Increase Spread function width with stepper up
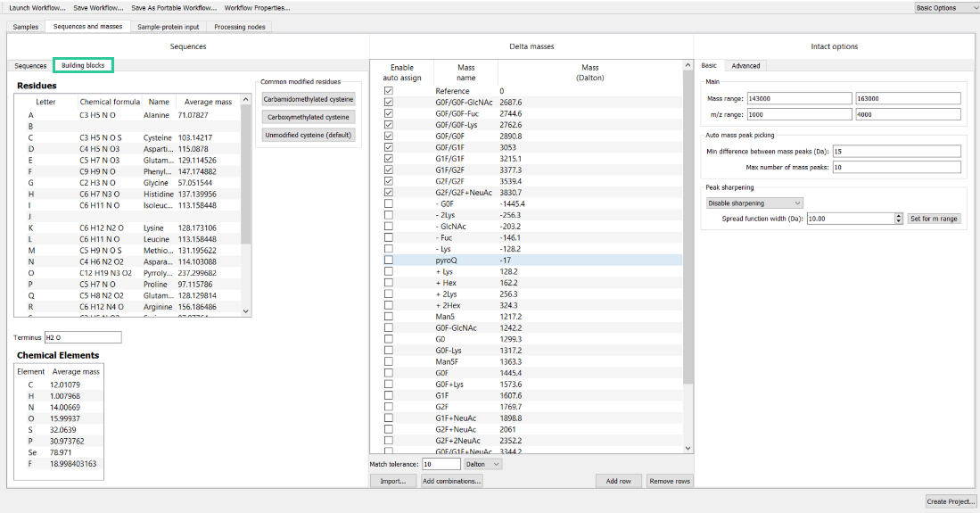This screenshot has height=513, width=980. click(899, 216)
